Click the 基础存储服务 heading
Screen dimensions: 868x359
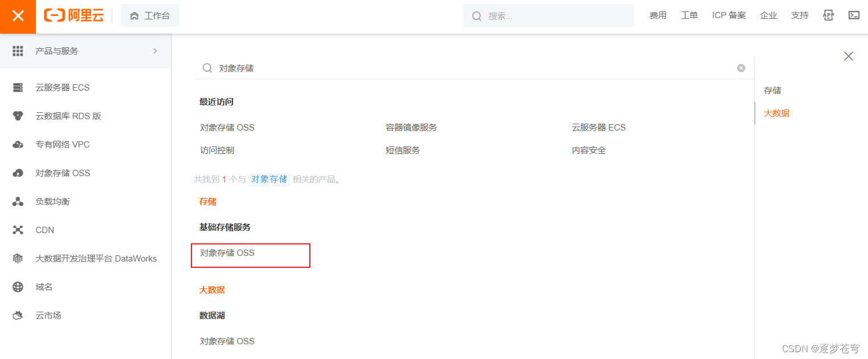point(225,227)
